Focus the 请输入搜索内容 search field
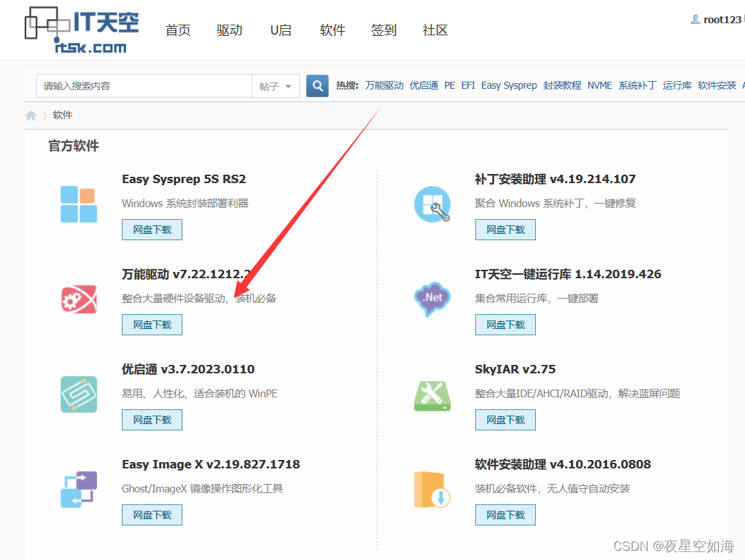 [x=144, y=86]
